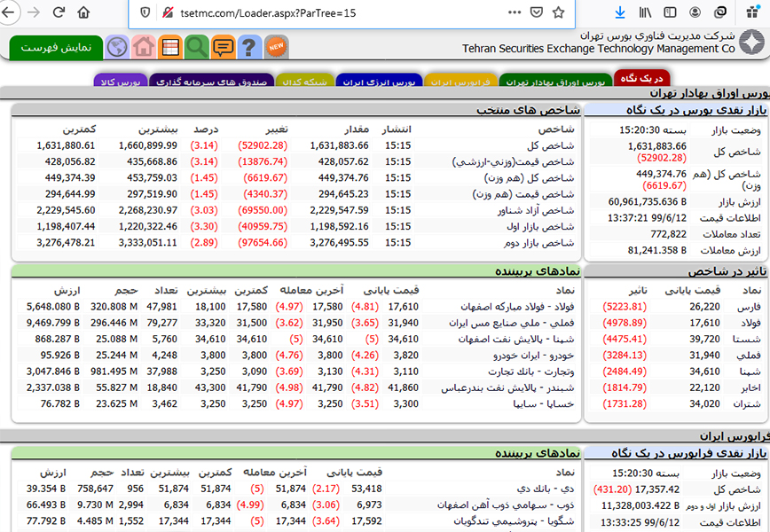
Task: Go back to the previous page
Action: [7, 12]
